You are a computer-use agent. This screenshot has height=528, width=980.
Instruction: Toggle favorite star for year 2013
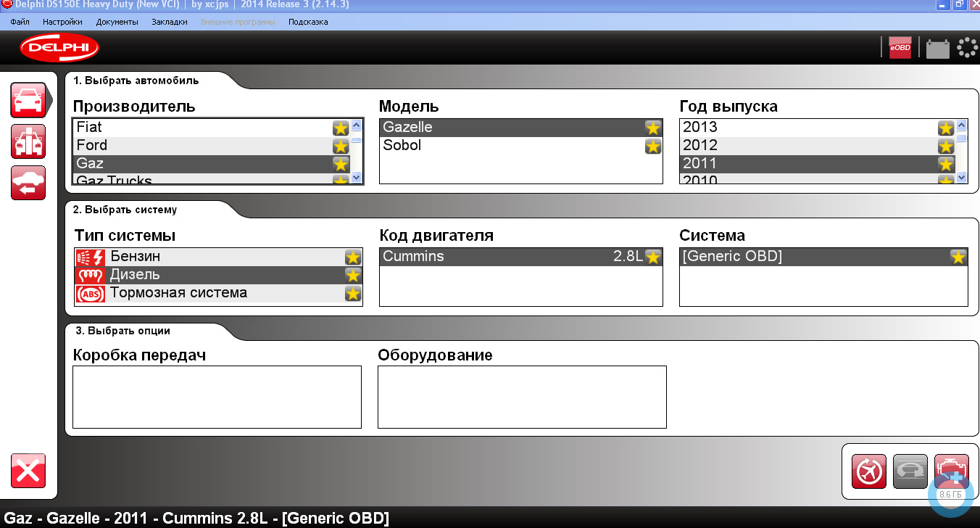tap(946, 128)
